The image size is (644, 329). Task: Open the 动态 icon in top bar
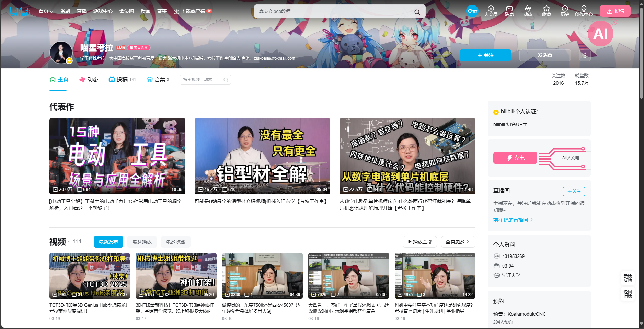(x=528, y=11)
